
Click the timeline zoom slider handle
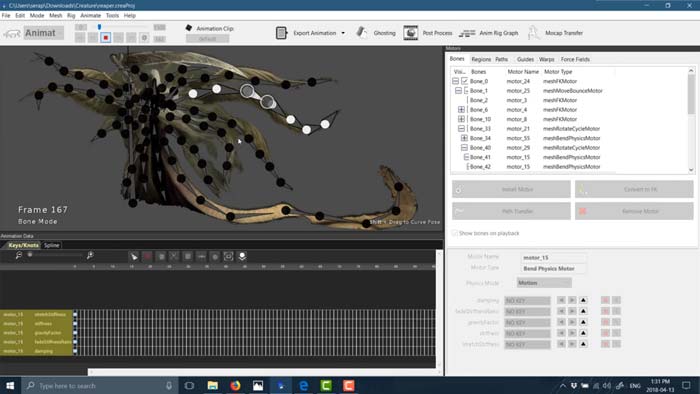[x=30, y=255]
